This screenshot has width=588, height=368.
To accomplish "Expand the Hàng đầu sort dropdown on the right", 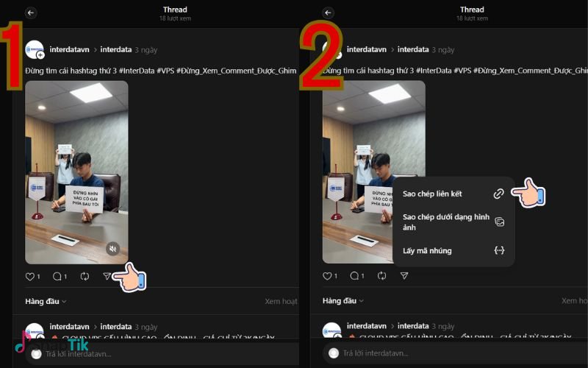I will point(343,301).
